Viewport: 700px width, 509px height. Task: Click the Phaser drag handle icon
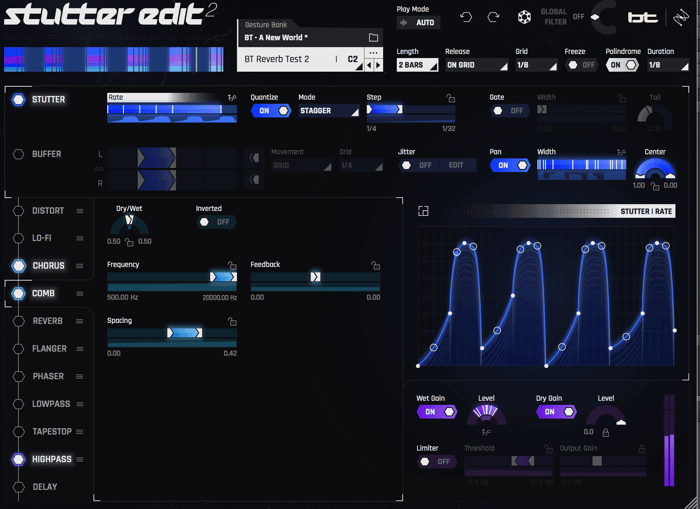(80, 376)
